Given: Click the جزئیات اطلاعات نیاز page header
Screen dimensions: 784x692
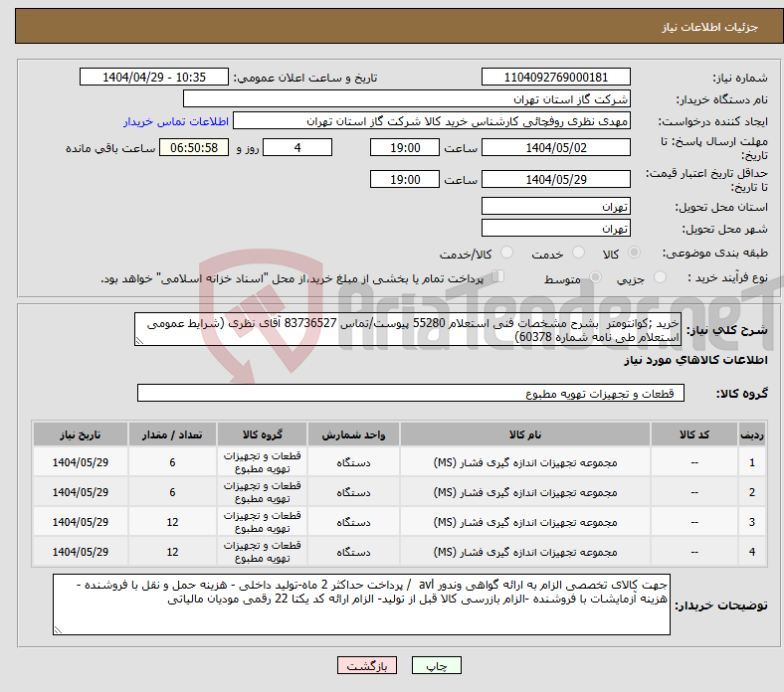Looking at the screenshot, I should pyautogui.click(x=710, y=27).
